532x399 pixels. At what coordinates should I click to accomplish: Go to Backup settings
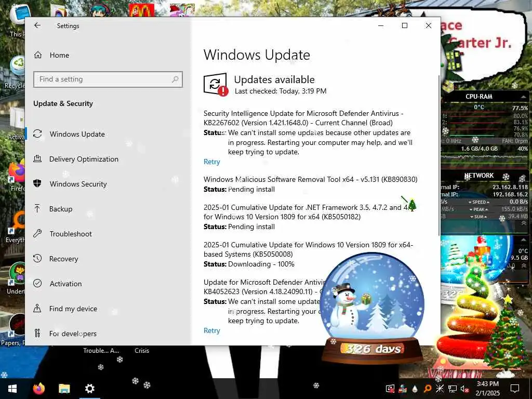pos(61,209)
